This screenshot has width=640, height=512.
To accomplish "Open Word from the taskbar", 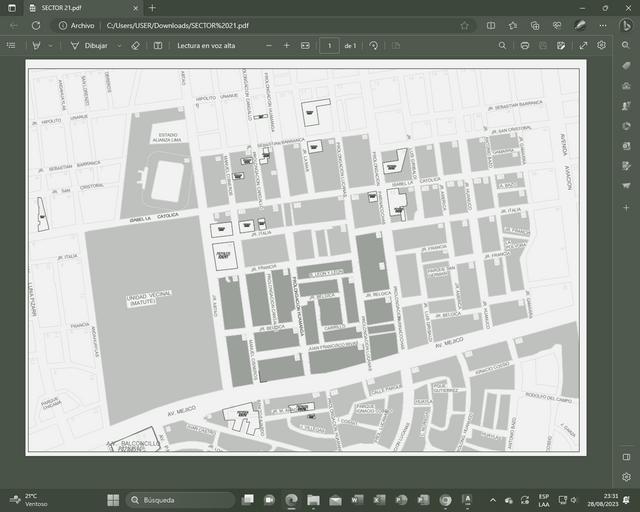I will click(357, 500).
